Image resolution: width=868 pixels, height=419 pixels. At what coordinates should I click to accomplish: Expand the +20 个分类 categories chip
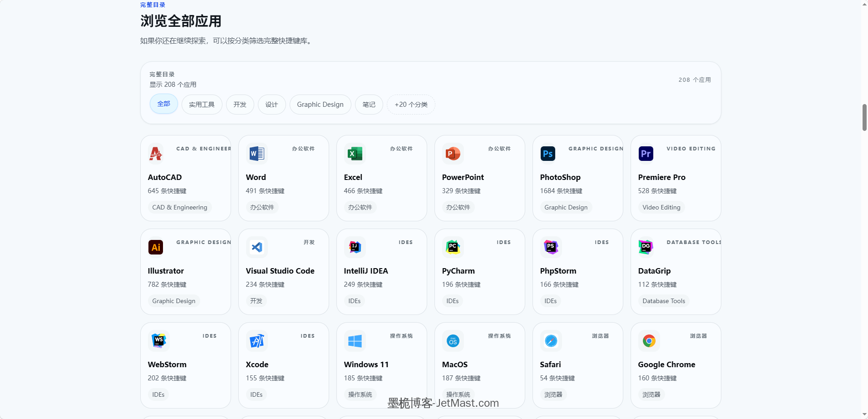tap(411, 105)
